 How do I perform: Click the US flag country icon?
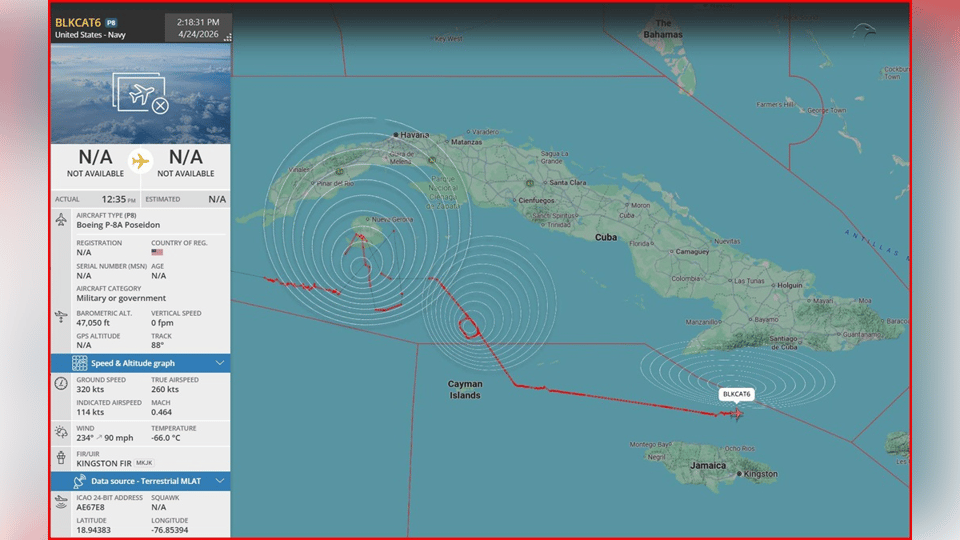tap(157, 252)
